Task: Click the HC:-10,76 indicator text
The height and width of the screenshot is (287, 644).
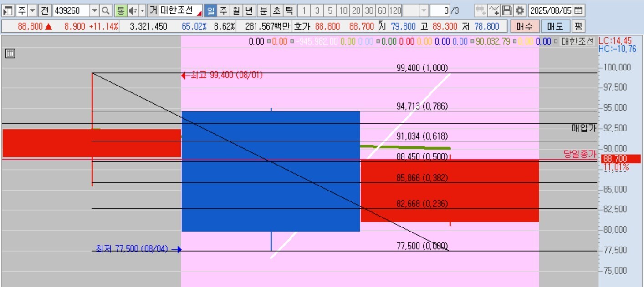Action: [x=617, y=49]
